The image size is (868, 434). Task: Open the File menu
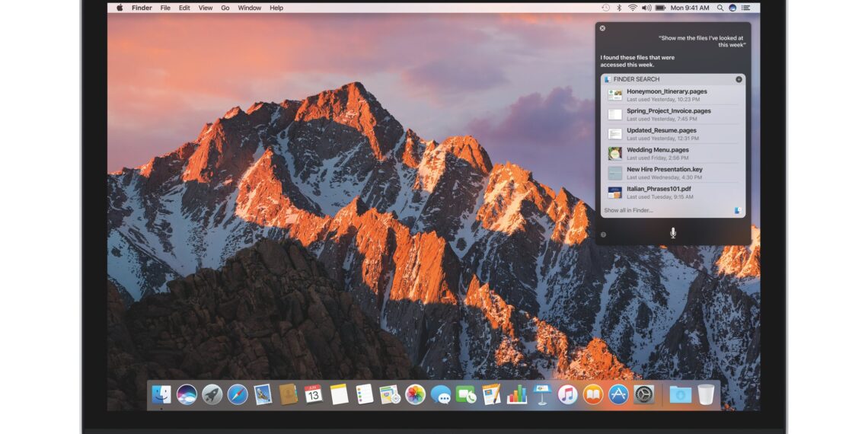click(x=165, y=8)
